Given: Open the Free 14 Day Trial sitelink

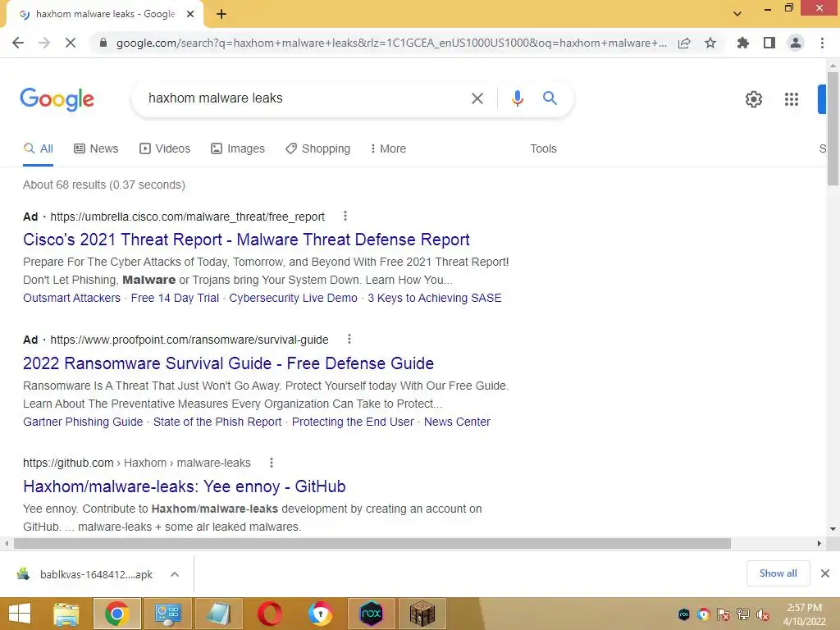Looking at the screenshot, I should (175, 298).
